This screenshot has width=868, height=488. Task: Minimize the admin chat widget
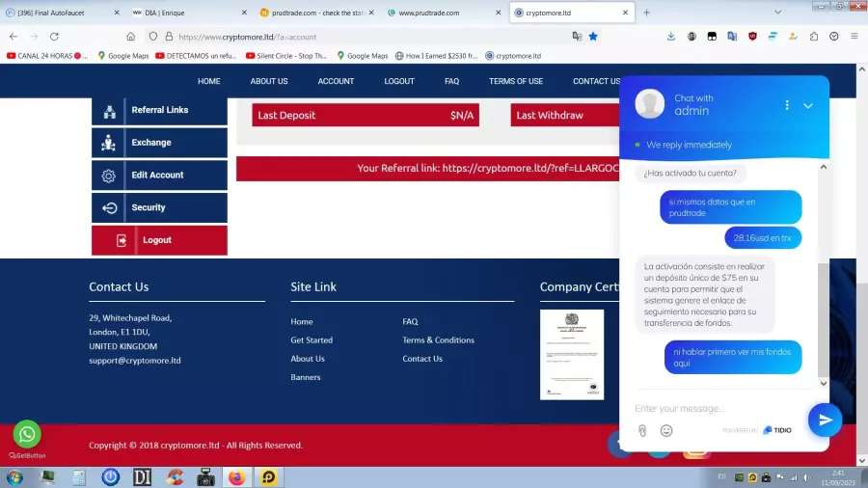click(x=807, y=105)
